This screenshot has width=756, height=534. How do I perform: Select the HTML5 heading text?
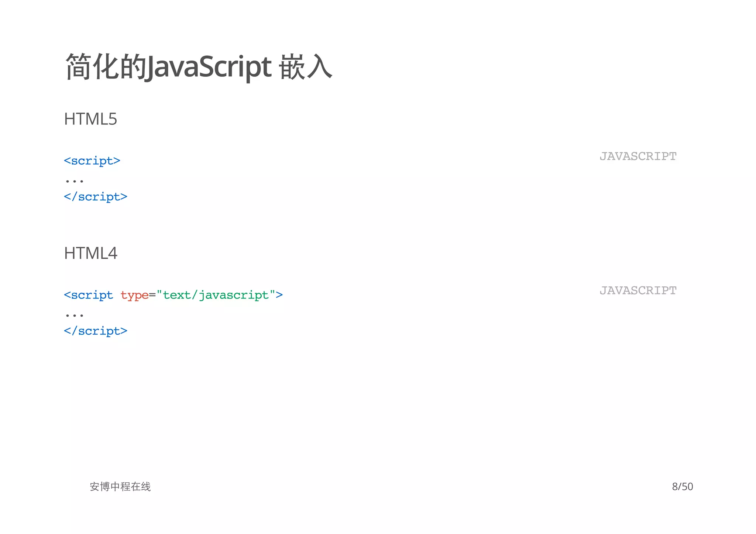[90, 119]
